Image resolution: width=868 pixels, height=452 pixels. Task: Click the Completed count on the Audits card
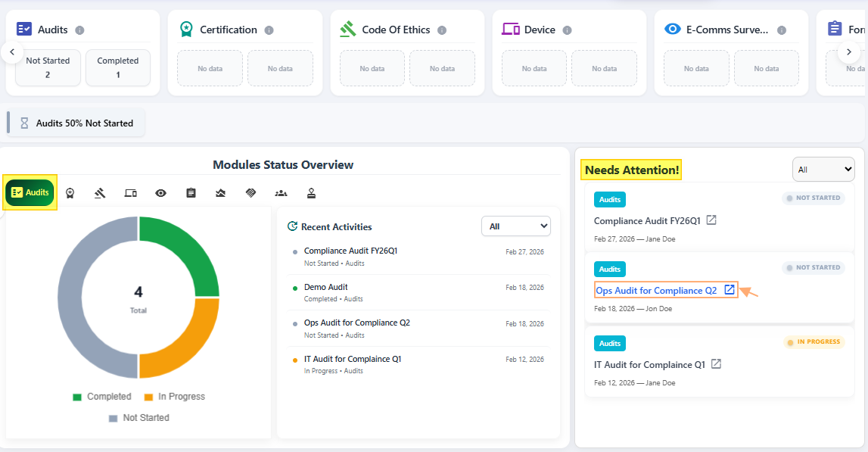[118, 67]
